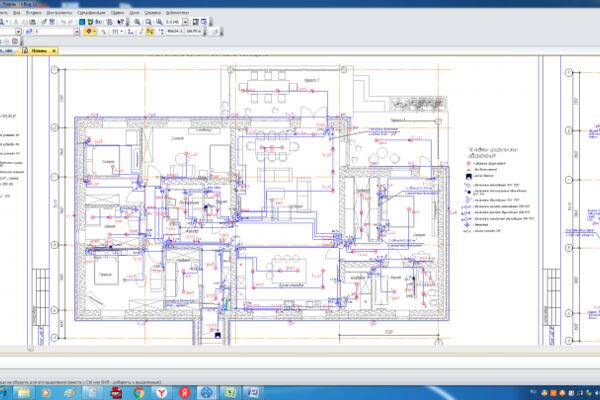Open the Инструменты menu
The width and height of the screenshot is (600, 400).
click(x=59, y=13)
